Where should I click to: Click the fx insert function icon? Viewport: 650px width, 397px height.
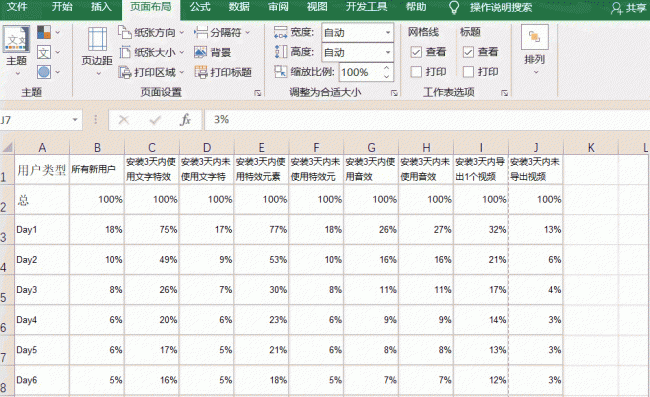pos(185,120)
